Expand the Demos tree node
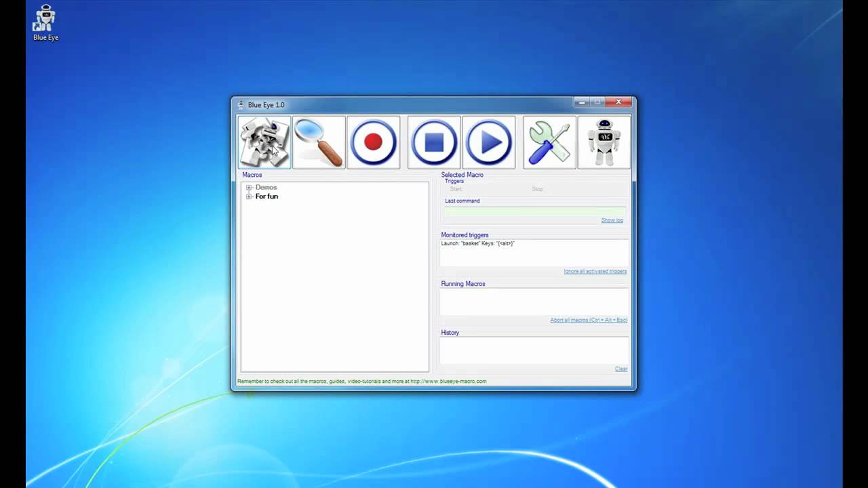The width and height of the screenshot is (868, 488). (249, 188)
